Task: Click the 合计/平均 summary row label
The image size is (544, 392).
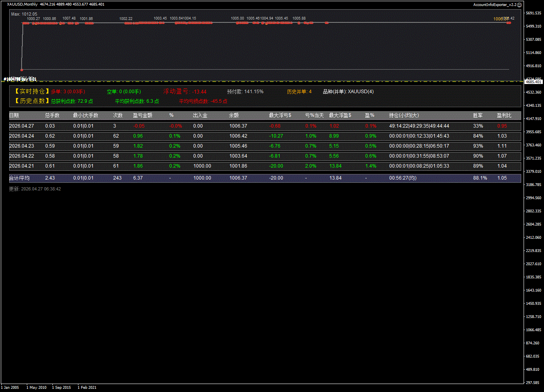Action: tap(19, 178)
